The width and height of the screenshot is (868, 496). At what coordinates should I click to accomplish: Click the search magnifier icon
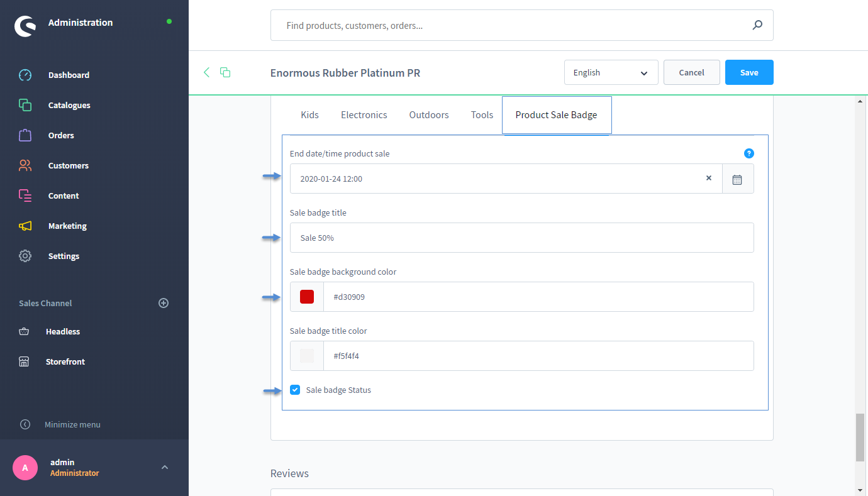click(x=757, y=25)
